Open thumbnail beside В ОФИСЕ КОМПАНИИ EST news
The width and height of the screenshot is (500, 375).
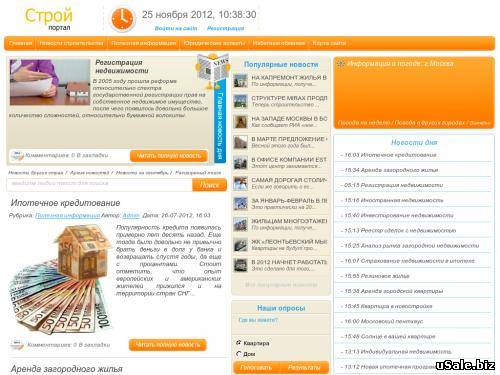(240, 163)
